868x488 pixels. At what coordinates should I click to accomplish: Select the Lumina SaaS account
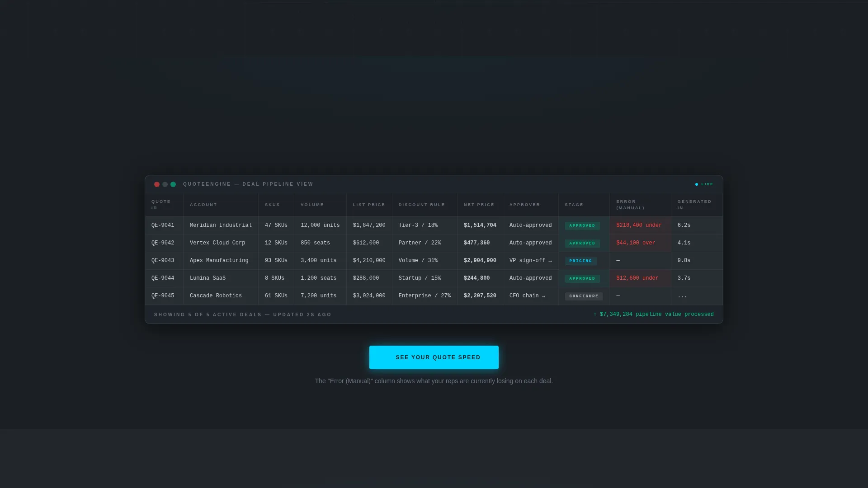(x=208, y=278)
